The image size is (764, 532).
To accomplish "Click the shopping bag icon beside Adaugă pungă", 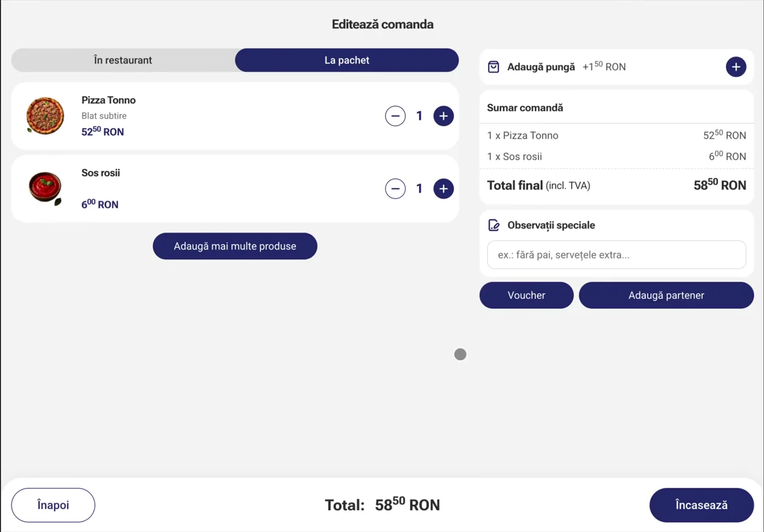I will coord(494,67).
